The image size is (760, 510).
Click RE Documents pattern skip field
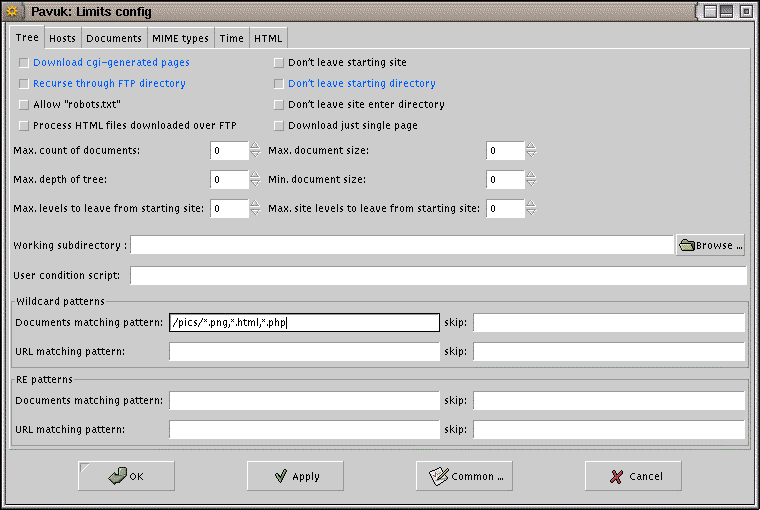tap(609, 400)
